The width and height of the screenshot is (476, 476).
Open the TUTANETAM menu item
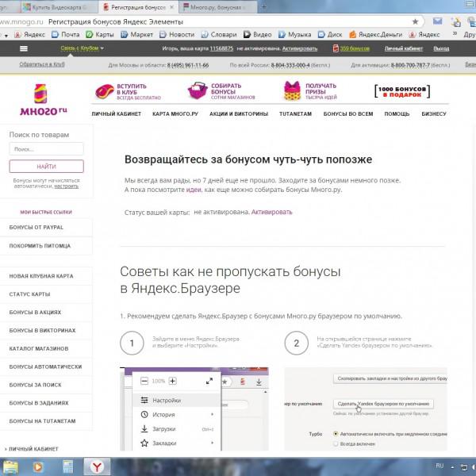pos(295,113)
